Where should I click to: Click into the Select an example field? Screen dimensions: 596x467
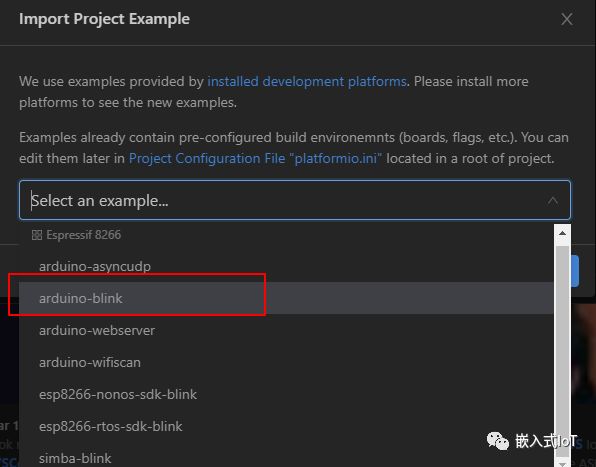pyautogui.click(x=295, y=200)
